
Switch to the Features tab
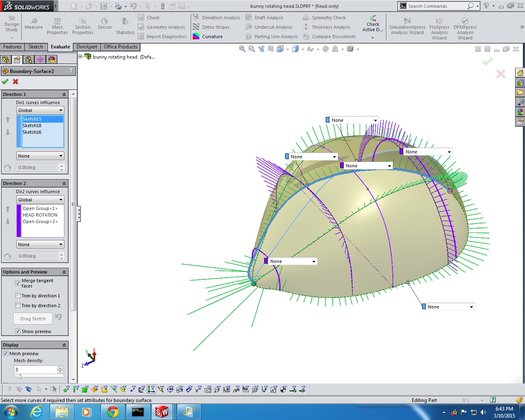click(x=12, y=47)
